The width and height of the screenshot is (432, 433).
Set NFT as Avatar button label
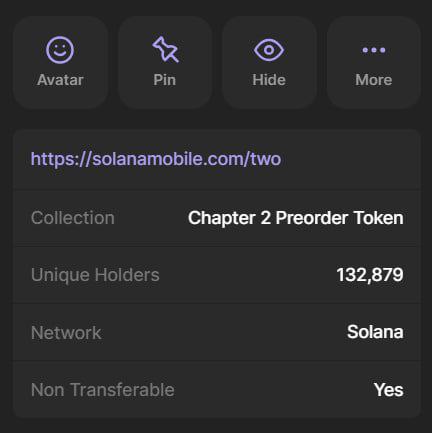pos(60,80)
